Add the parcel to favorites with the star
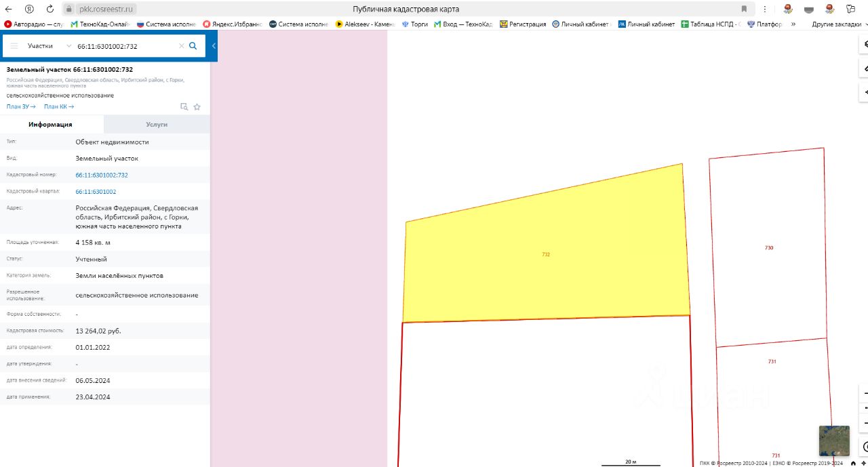Viewport: 868px width, 467px height. (x=197, y=106)
